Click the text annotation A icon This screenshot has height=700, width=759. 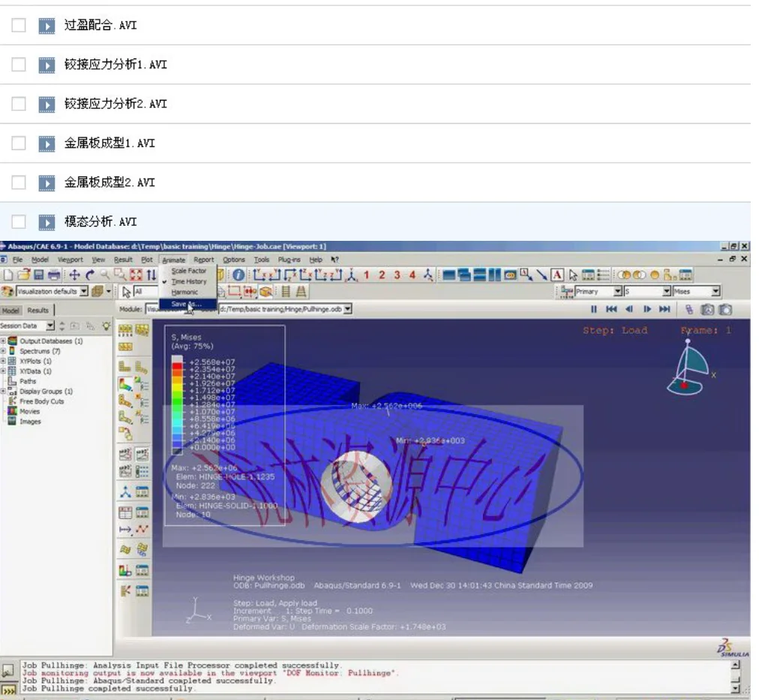click(x=557, y=275)
